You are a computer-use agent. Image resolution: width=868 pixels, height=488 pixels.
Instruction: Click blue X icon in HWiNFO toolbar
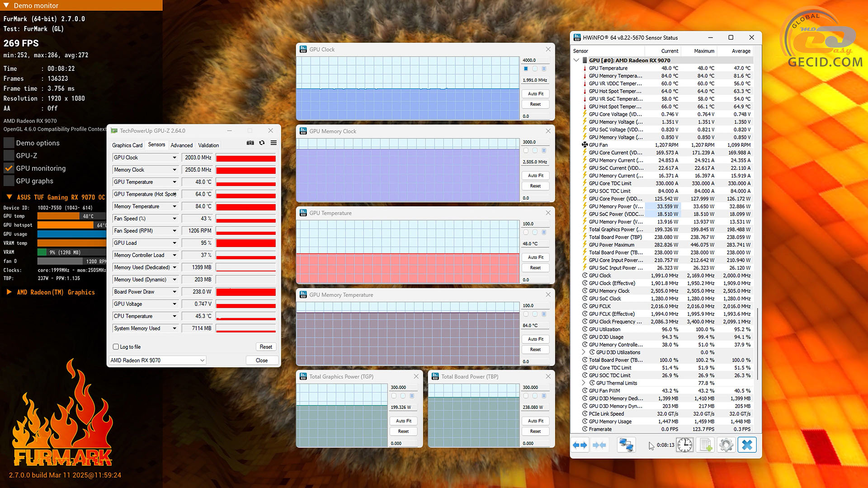pyautogui.click(x=747, y=445)
